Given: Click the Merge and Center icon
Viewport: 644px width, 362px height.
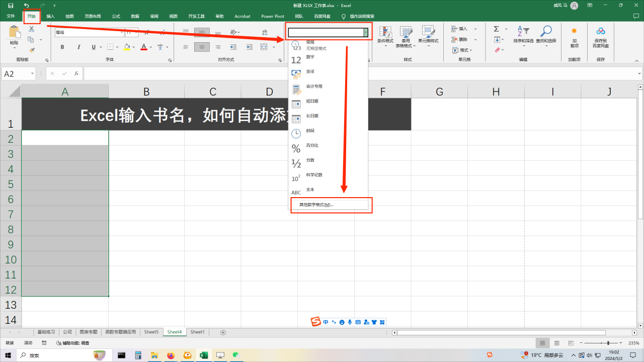Looking at the screenshot, I should coord(264,47).
